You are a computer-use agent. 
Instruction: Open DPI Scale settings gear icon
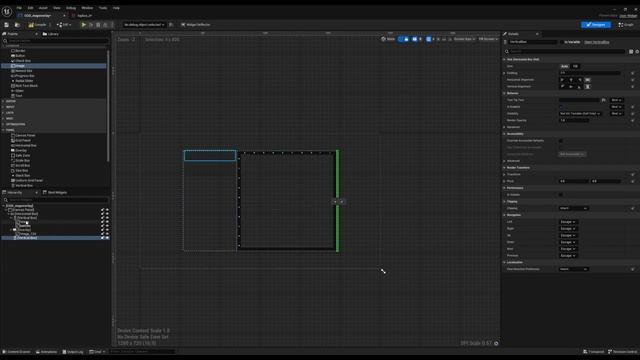pyautogui.click(x=496, y=343)
